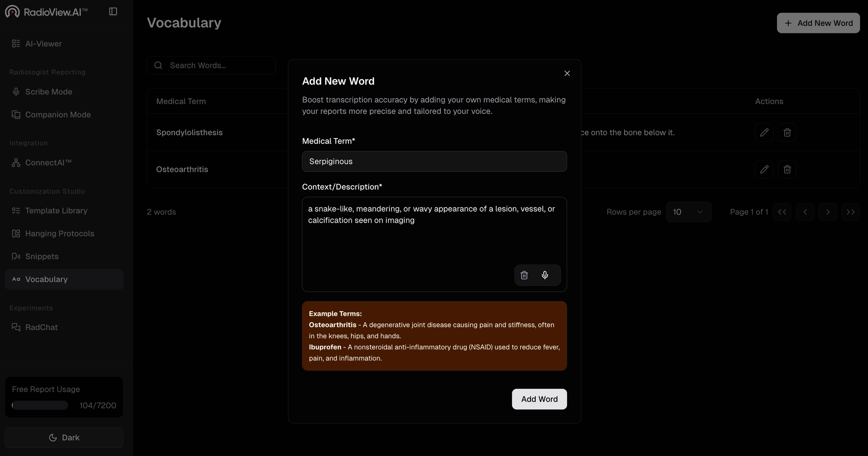Open Hanging Protocols
Viewport: 868px width, 456px height.
[64, 234]
